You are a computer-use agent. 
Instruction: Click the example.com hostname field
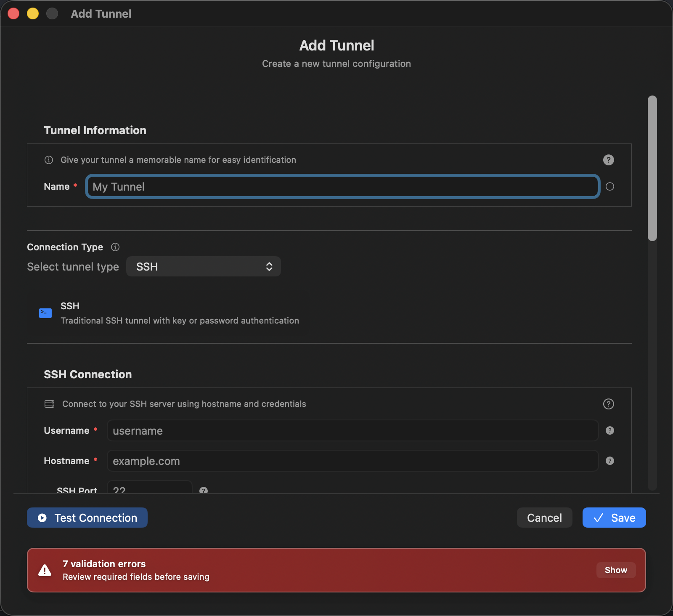[352, 460]
